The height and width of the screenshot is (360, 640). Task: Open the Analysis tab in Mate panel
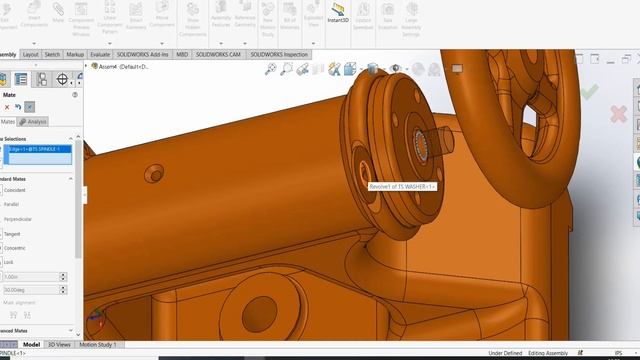33,122
